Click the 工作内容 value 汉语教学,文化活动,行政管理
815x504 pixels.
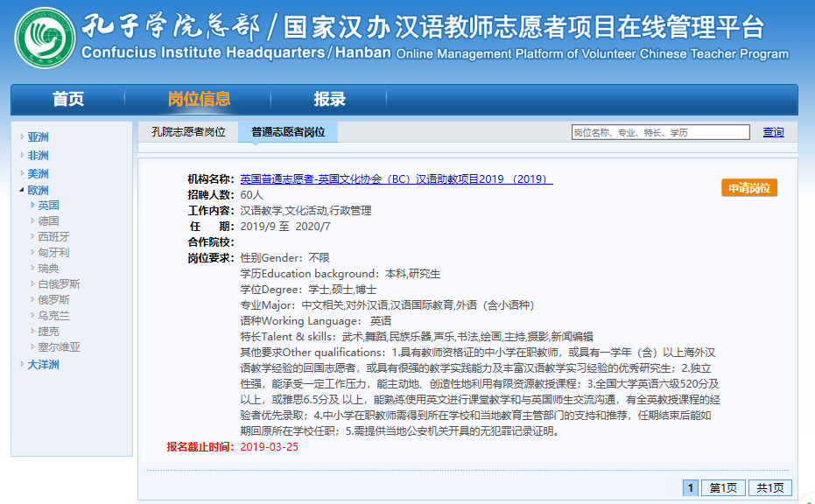(x=306, y=211)
